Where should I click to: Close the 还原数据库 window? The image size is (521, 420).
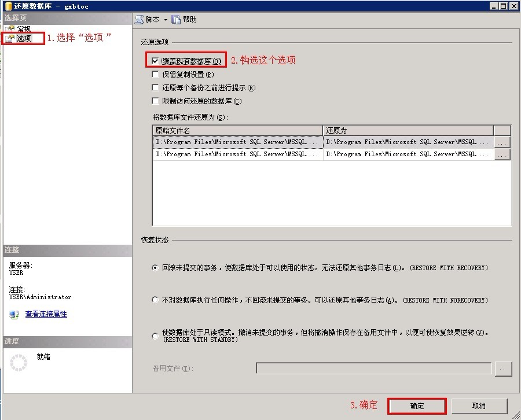(x=513, y=6)
